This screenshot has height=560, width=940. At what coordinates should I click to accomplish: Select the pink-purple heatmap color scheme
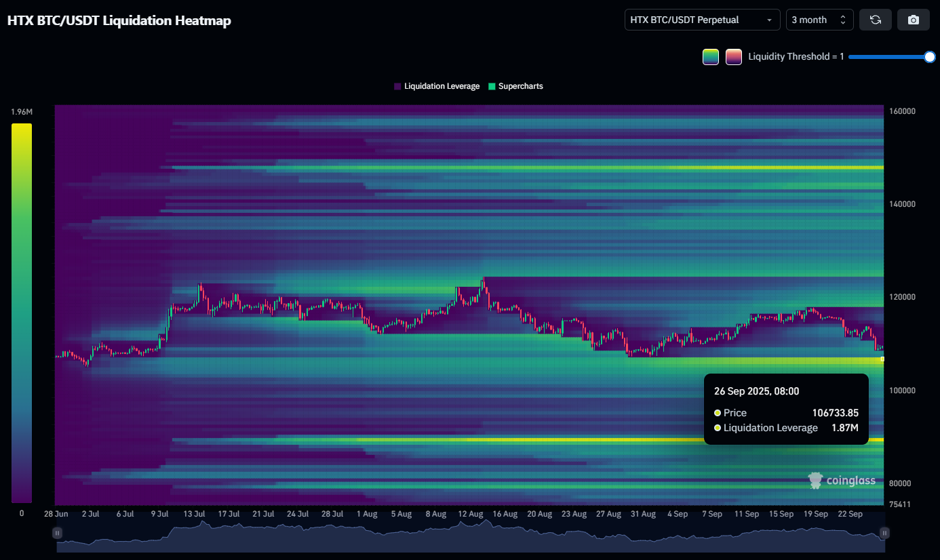[x=733, y=57]
